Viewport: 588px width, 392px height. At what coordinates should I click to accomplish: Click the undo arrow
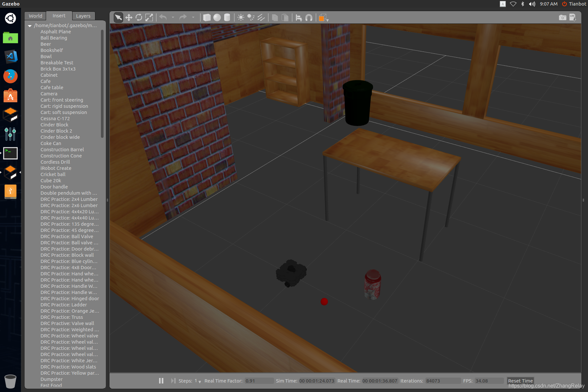click(x=163, y=17)
